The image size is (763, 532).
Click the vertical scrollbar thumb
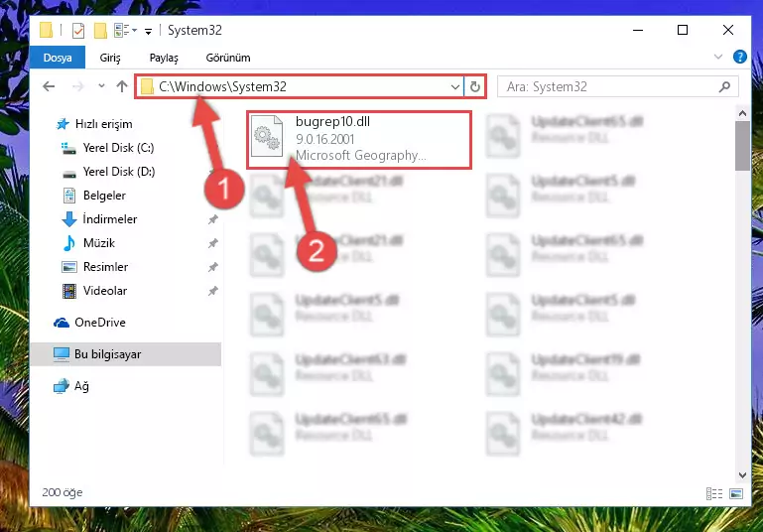742,146
